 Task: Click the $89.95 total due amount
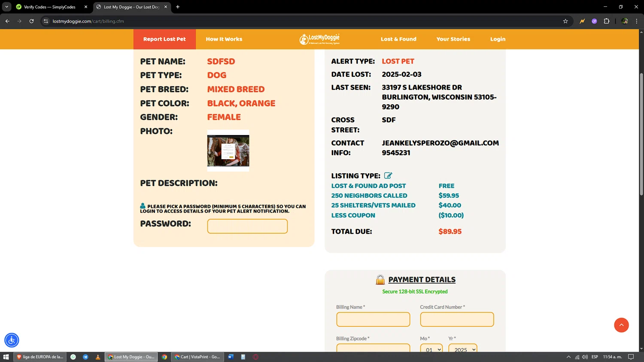[450, 232]
